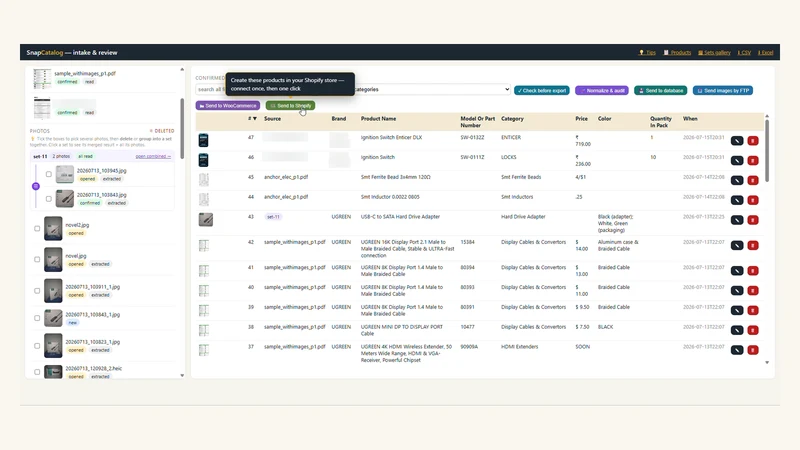The height and width of the screenshot is (450, 800).
Task: Edit the Smt Ferrite Bead row 45
Action: [737, 180]
